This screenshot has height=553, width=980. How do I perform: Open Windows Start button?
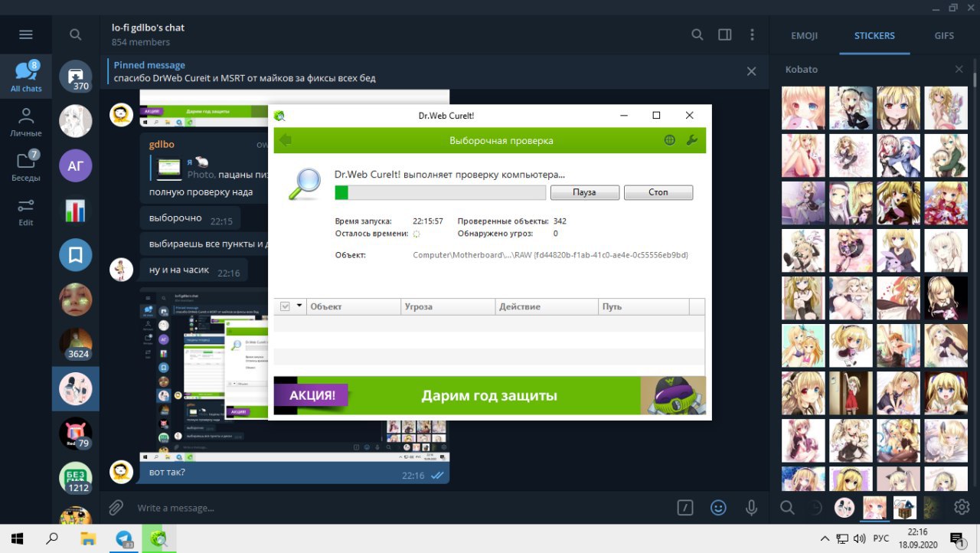coord(17,538)
